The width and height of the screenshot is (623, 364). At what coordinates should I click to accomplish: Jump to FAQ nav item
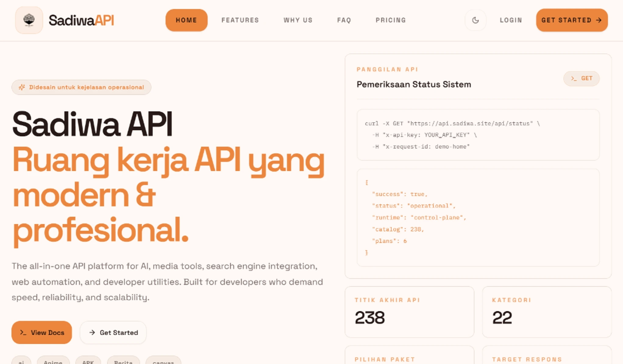pyautogui.click(x=344, y=20)
